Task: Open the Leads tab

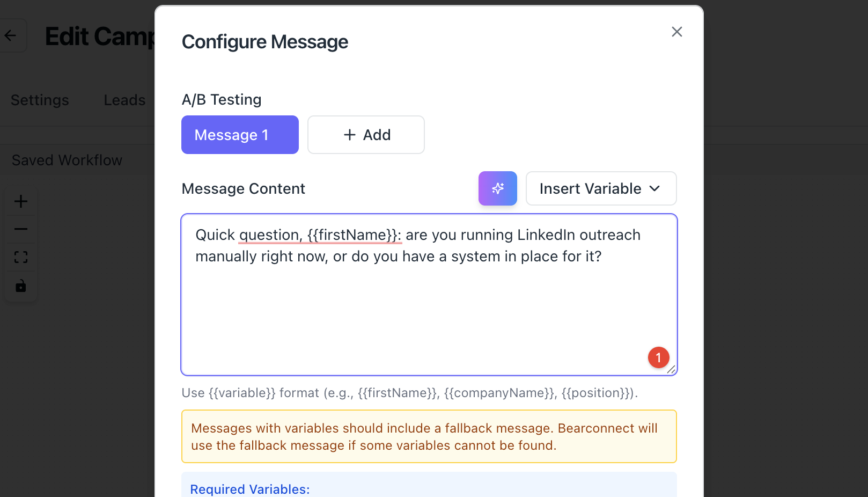Action: (124, 100)
